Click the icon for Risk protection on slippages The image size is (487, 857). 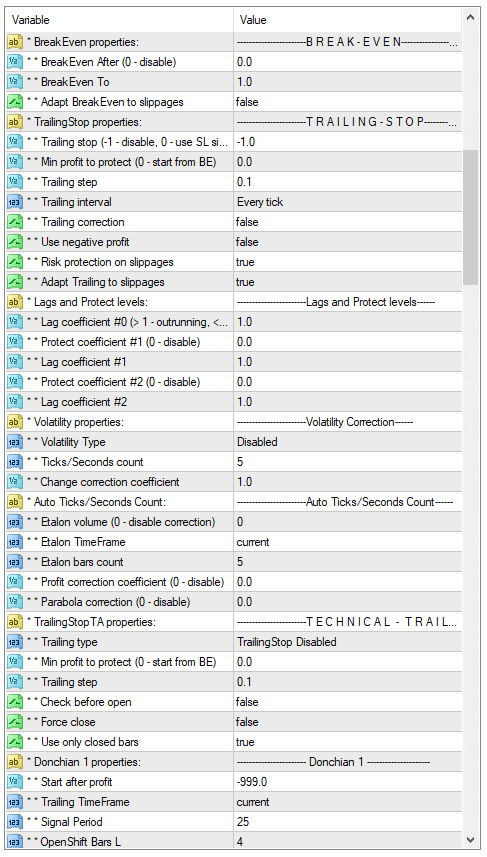[x=15, y=262]
